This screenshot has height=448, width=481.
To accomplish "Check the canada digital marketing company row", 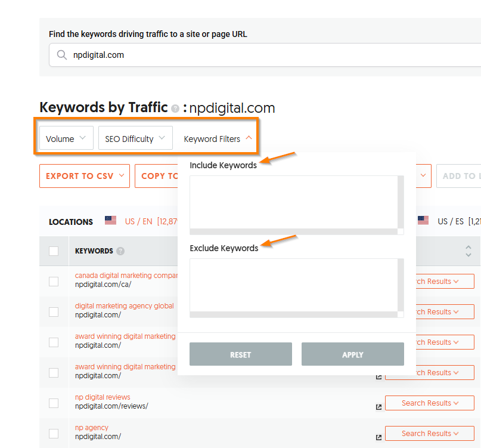I will 54,281.
